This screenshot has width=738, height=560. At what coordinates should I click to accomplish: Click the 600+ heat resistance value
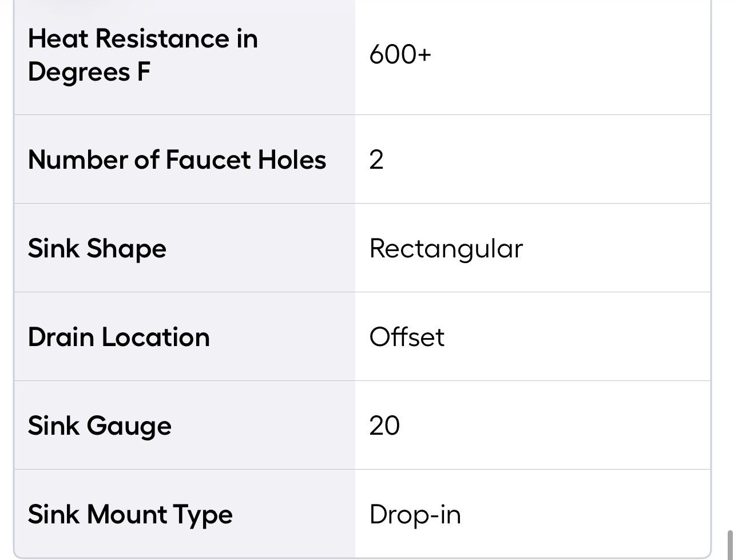(400, 55)
